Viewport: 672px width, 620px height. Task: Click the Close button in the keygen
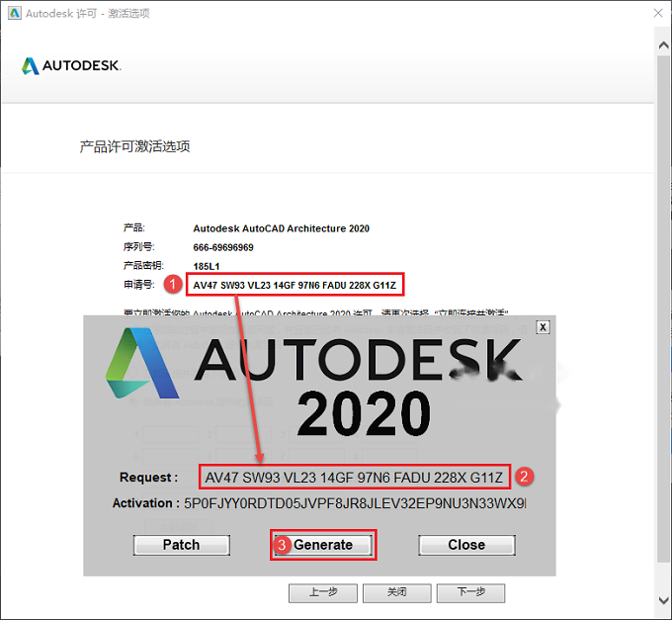click(x=466, y=545)
